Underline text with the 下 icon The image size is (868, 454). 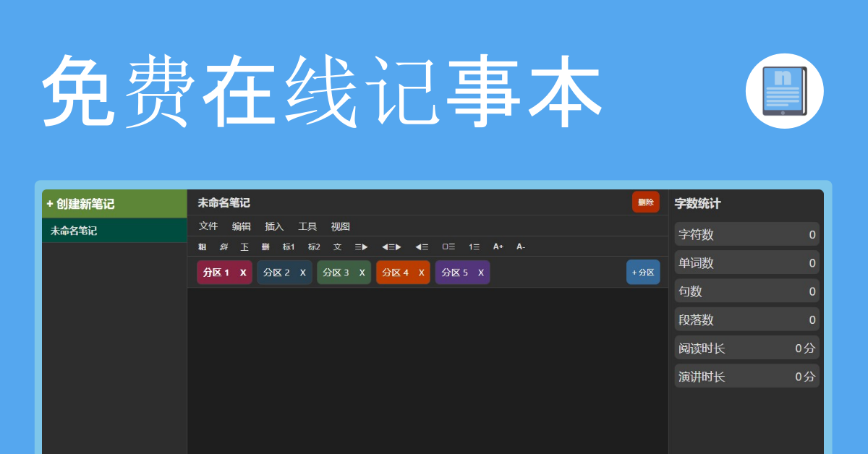click(244, 247)
